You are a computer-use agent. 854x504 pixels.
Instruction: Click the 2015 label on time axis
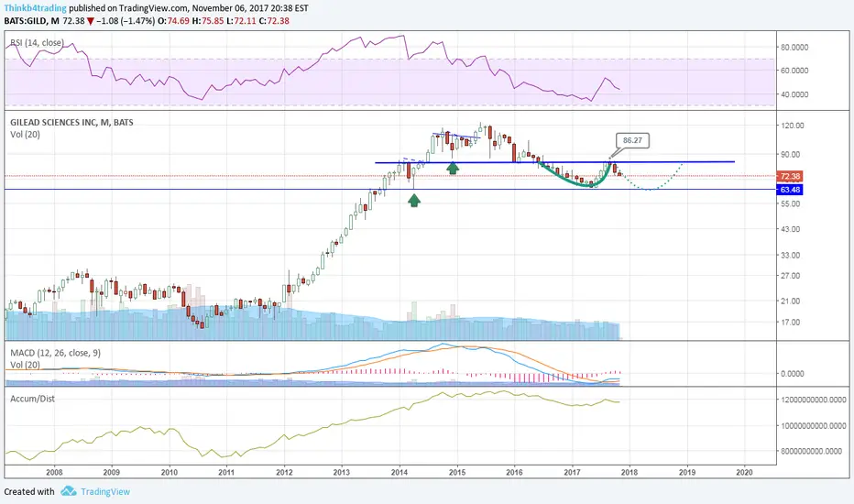457,473
